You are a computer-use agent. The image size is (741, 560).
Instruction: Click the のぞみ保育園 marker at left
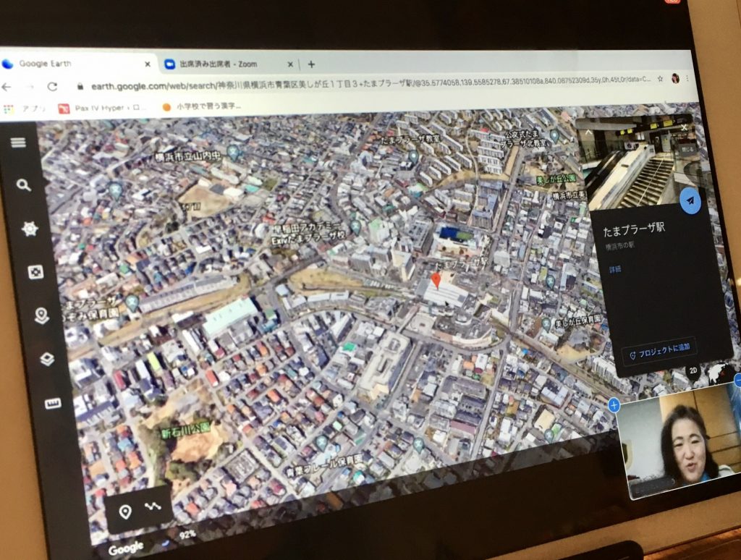click(132, 302)
